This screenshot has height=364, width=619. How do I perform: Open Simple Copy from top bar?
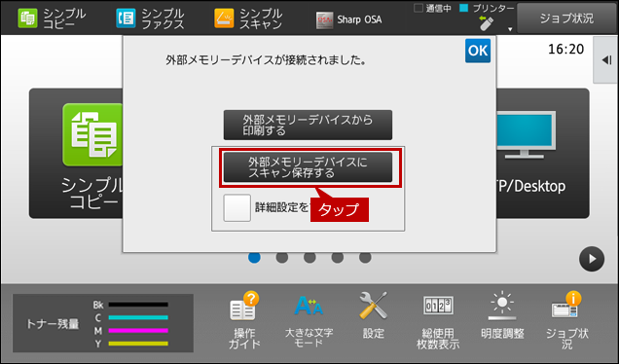coord(52,18)
